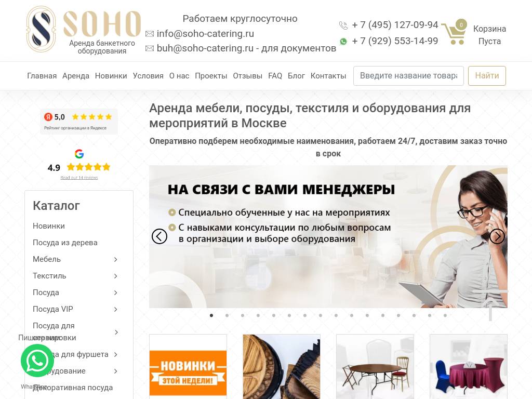Screen dimensions: 532x399
Task: Click the WhatsApp icon beside the +7 (929) number
Action: tap(343, 42)
